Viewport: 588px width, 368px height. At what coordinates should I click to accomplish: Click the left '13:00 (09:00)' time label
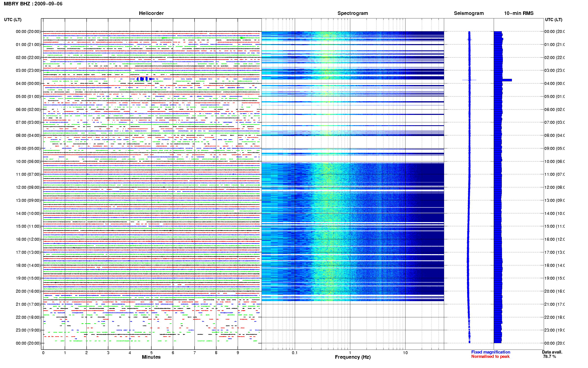[x=28, y=200]
